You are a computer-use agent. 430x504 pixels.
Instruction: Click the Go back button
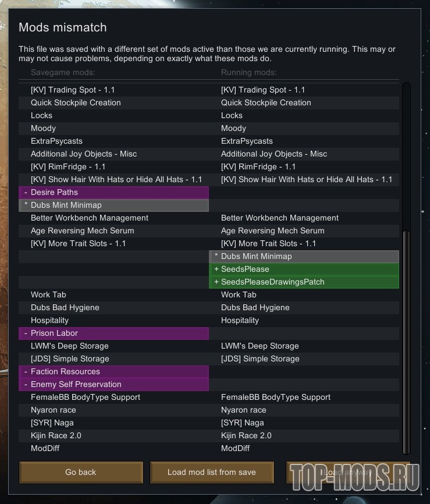[81, 472]
